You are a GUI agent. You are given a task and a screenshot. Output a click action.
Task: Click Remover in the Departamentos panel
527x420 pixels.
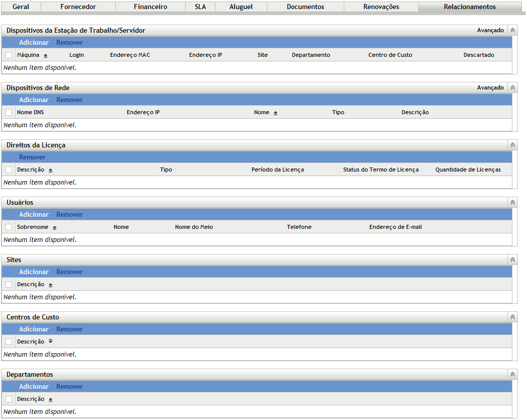click(69, 387)
